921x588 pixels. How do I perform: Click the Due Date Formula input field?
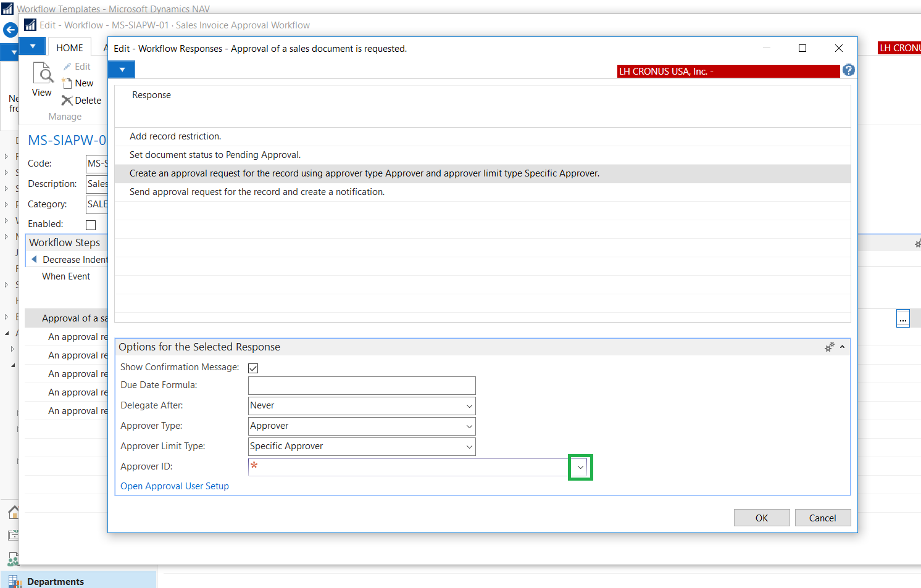(x=362, y=386)
